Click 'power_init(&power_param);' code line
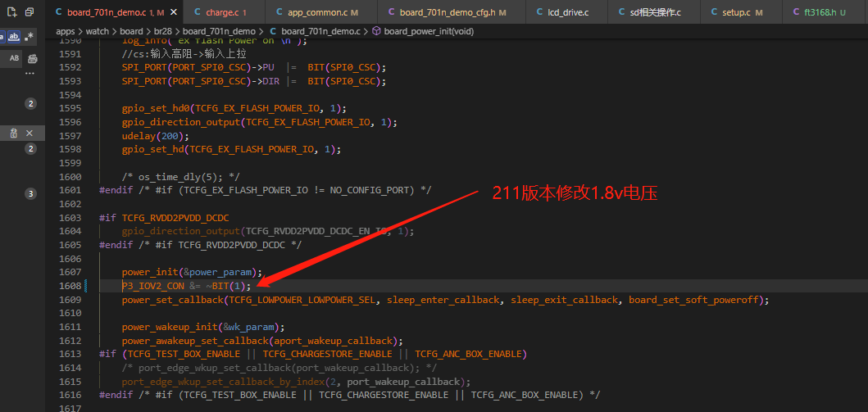 click(192, 272)
